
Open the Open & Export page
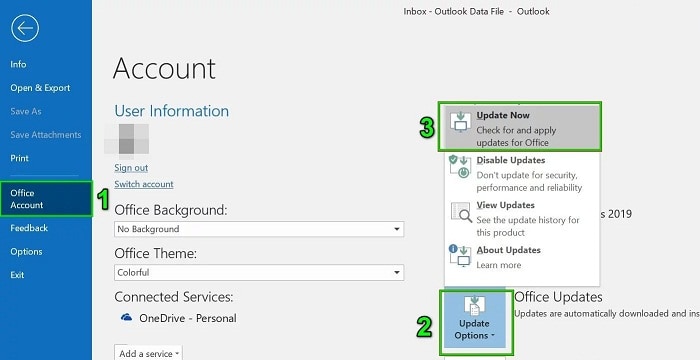point(40,88)
